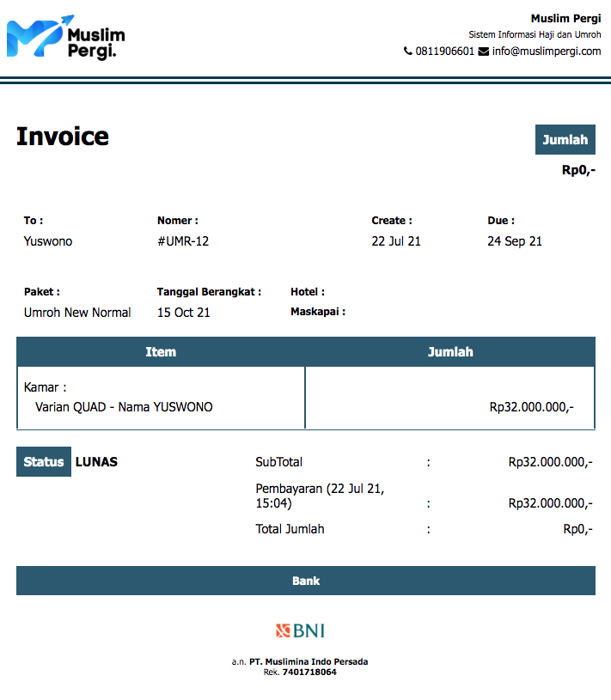Click the Pembayaran payment line entry
Image resolution: width=611 pixels, height=700 pixels.
pos(320,496)
